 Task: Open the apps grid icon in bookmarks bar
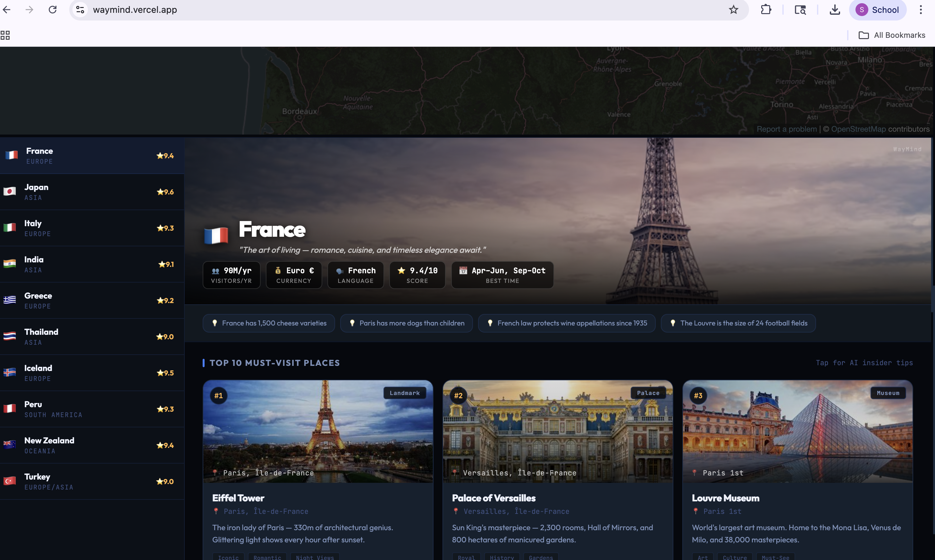(5, 35)
